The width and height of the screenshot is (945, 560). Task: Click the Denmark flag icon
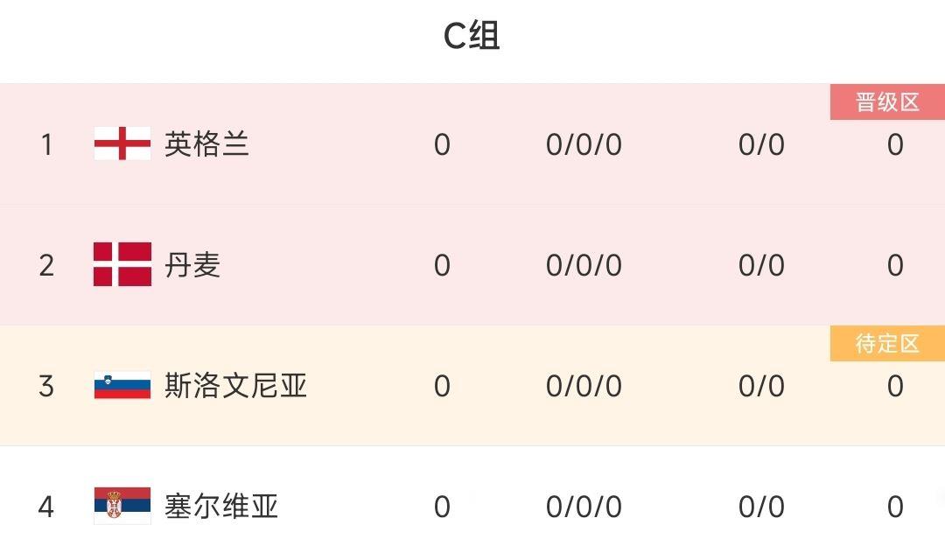click(x=122, y=264)
